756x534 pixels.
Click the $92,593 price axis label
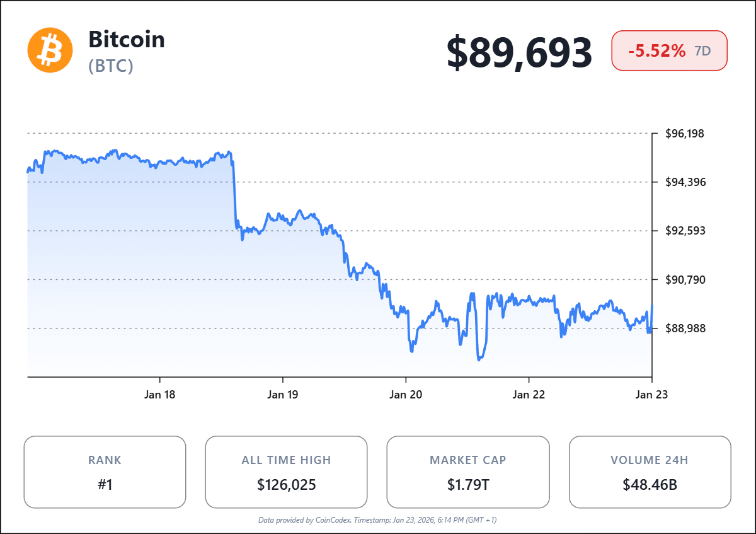685,231
